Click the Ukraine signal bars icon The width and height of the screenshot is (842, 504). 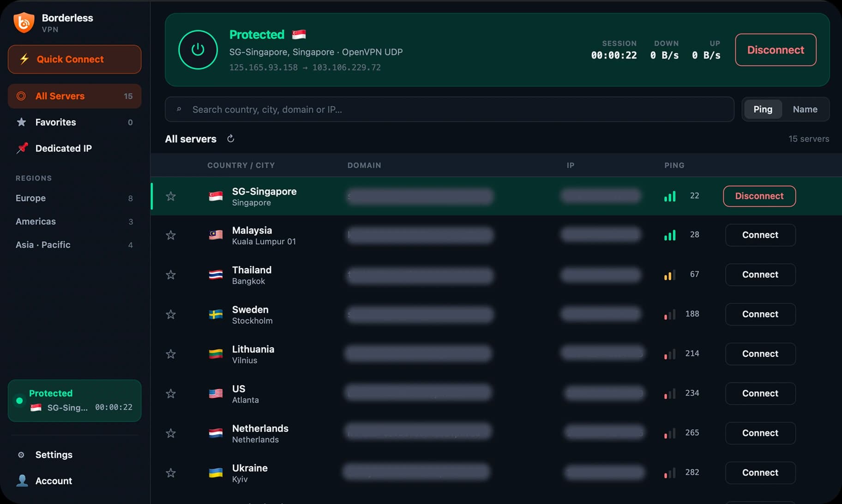670,473
